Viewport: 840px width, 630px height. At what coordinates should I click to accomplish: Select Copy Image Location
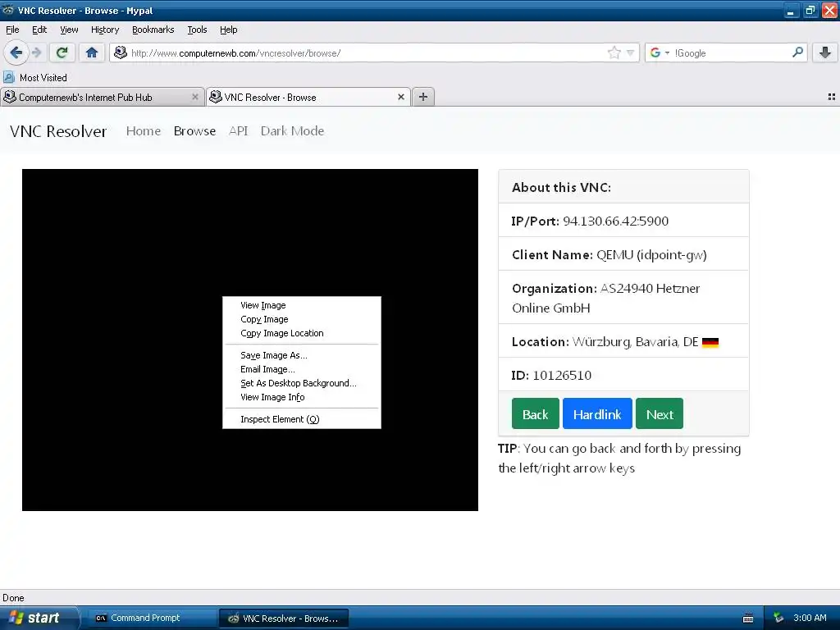tap(302, 333)
